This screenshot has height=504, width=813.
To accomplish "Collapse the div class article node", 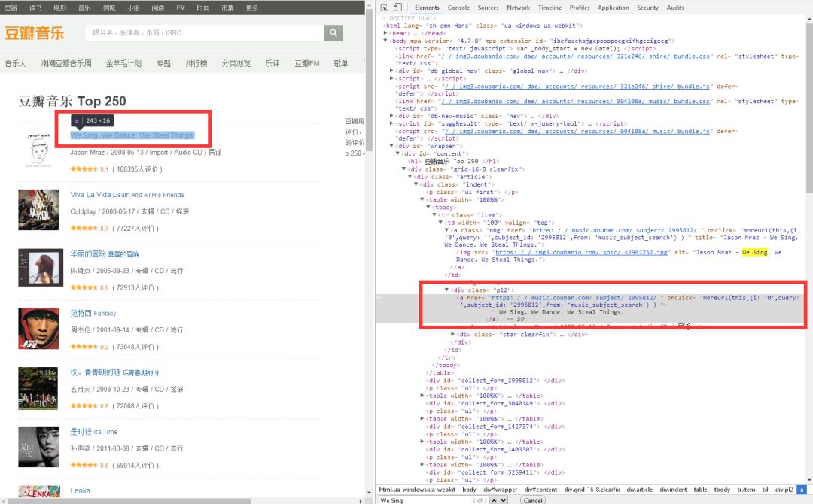I will point(410,177).
